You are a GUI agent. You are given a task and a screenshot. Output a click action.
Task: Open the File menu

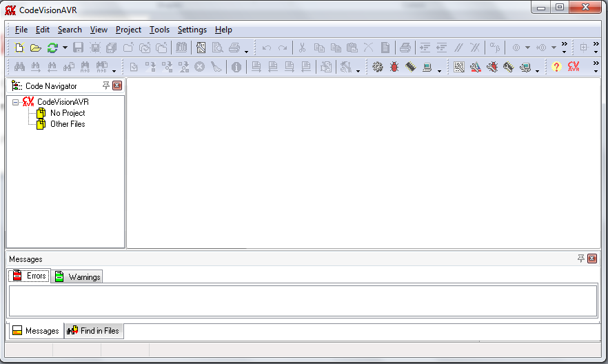tap(21, 30)
